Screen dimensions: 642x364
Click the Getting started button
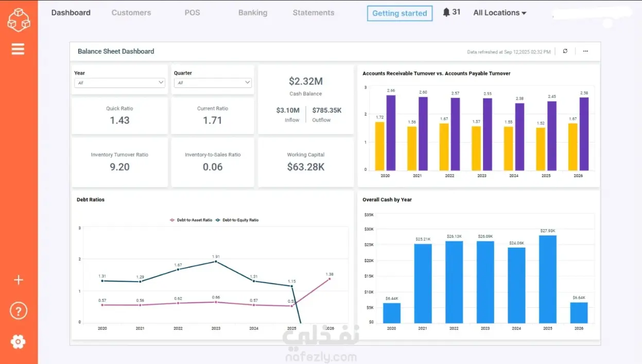click(400, 13)
